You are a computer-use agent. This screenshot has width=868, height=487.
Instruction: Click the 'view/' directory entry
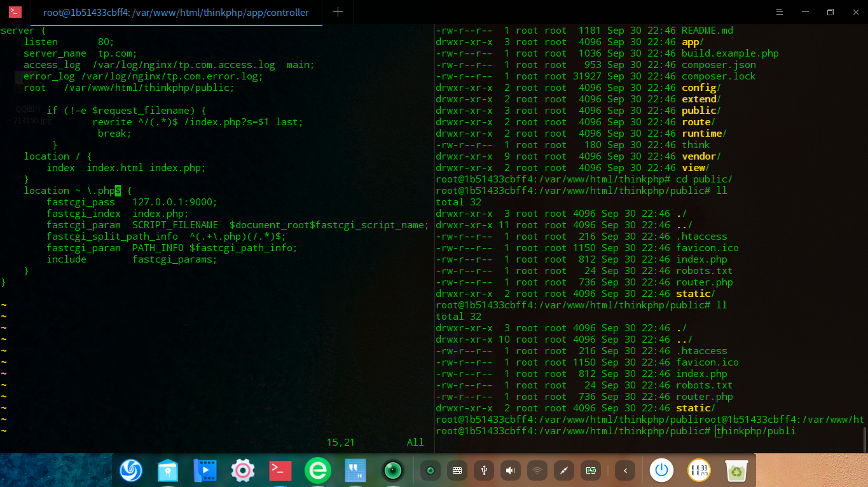click(696, 168)
